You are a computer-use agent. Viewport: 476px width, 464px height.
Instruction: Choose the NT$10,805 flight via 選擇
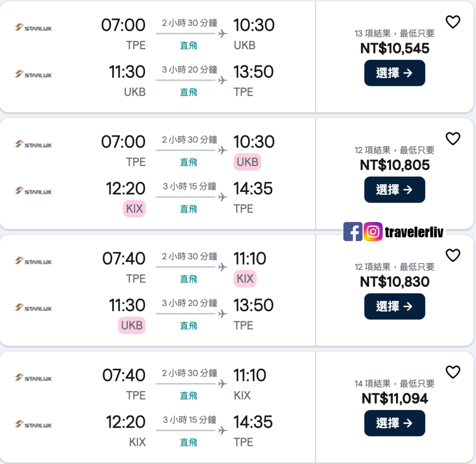click(x=394, y=190)
